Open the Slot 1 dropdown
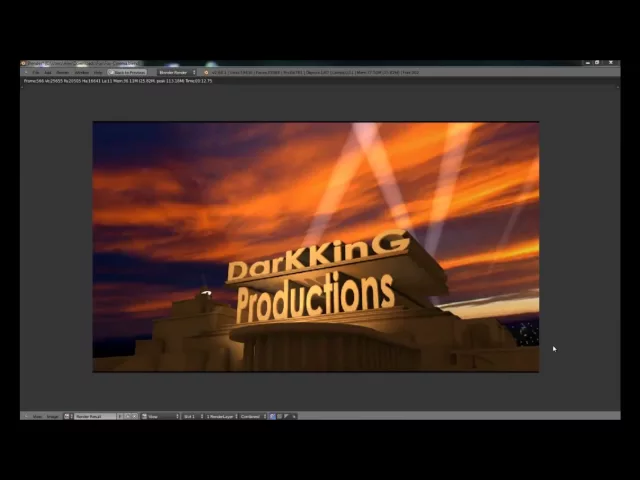Image resolution: width=640 pixels, height=480 pixels. 193,416
